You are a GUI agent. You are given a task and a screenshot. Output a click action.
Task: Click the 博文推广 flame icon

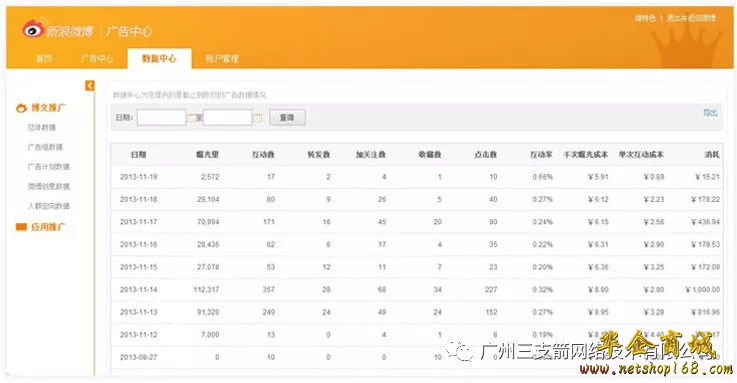click(21, 108)
